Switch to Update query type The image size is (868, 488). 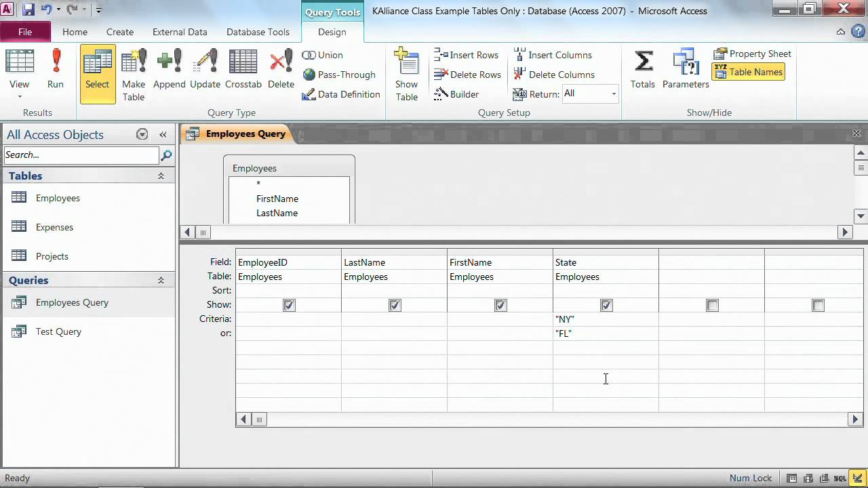pyautogui.click(x=205, y=70)
